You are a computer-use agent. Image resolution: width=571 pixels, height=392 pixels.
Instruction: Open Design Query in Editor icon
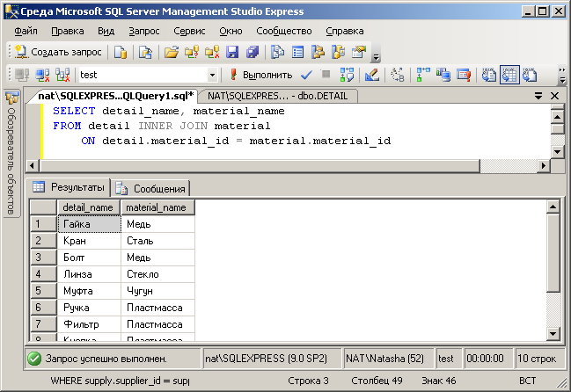(x=372, y=75)
